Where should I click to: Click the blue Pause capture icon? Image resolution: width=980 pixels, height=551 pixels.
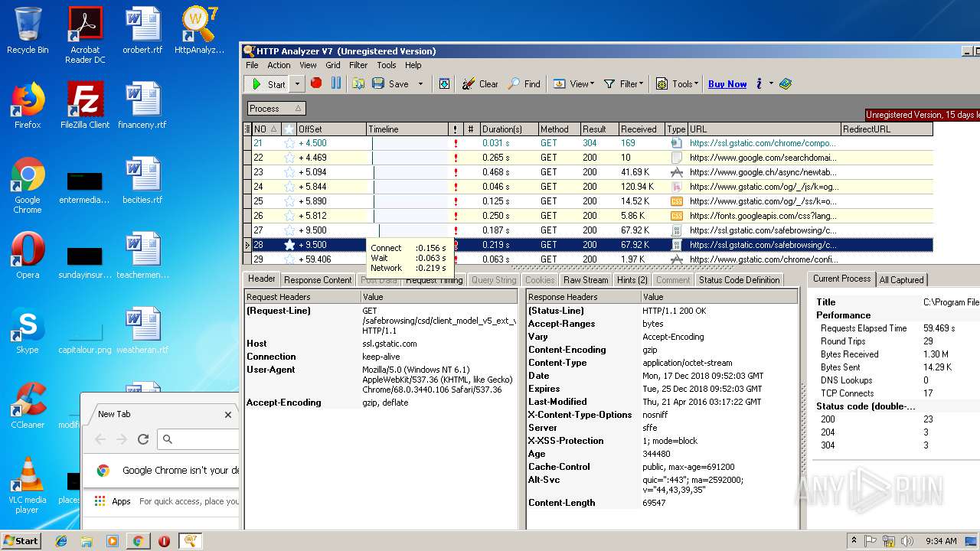336,83
